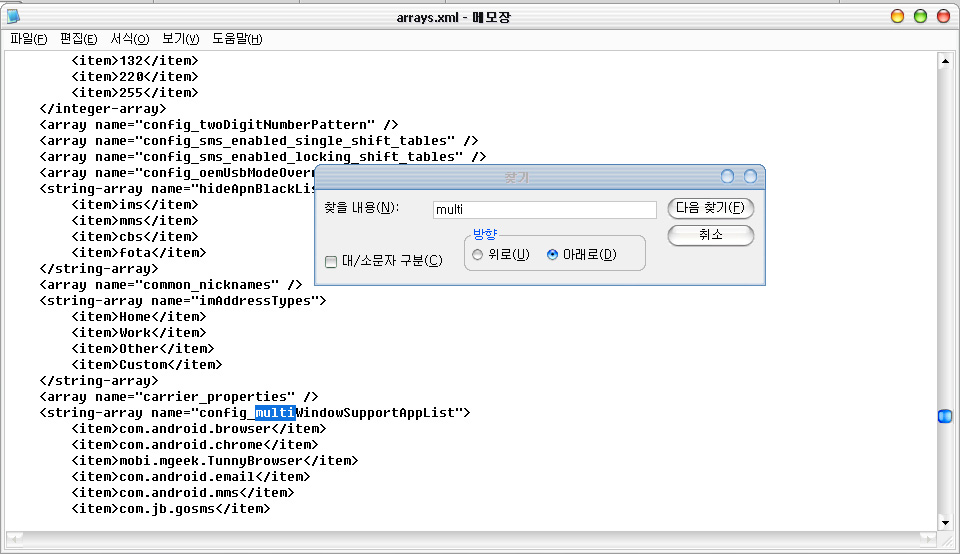
Task: Enable the 대/소문자 구분 checkbox
Action: coord(331,262)
